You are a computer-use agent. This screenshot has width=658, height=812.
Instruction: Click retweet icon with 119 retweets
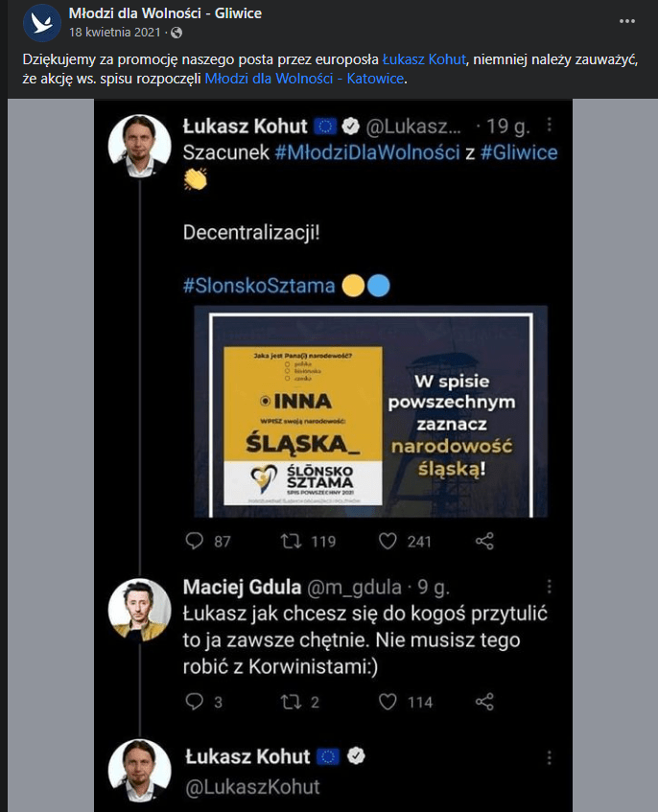(289, 541)
